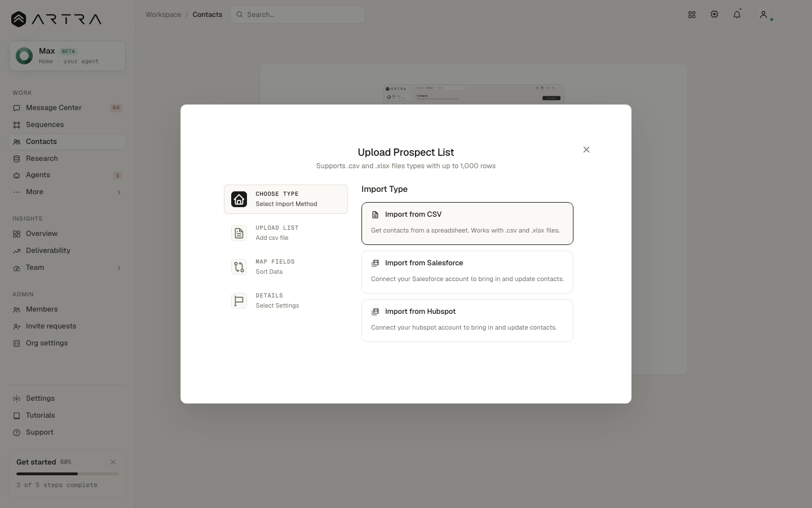Go to the Map Fields step
Image resolution: width=812 pixels, height=508 pixels.
pyautogui.click(x=286, y=267)
